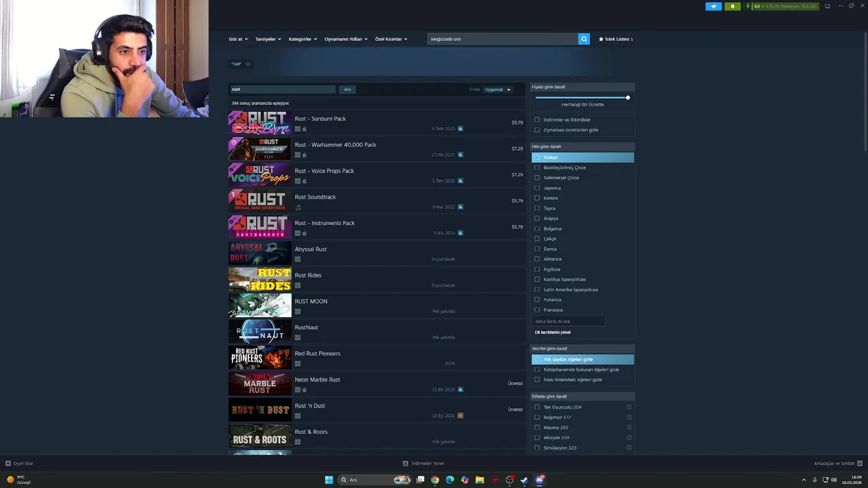Open the Oynamanın Yolları menu

(346, 39)
